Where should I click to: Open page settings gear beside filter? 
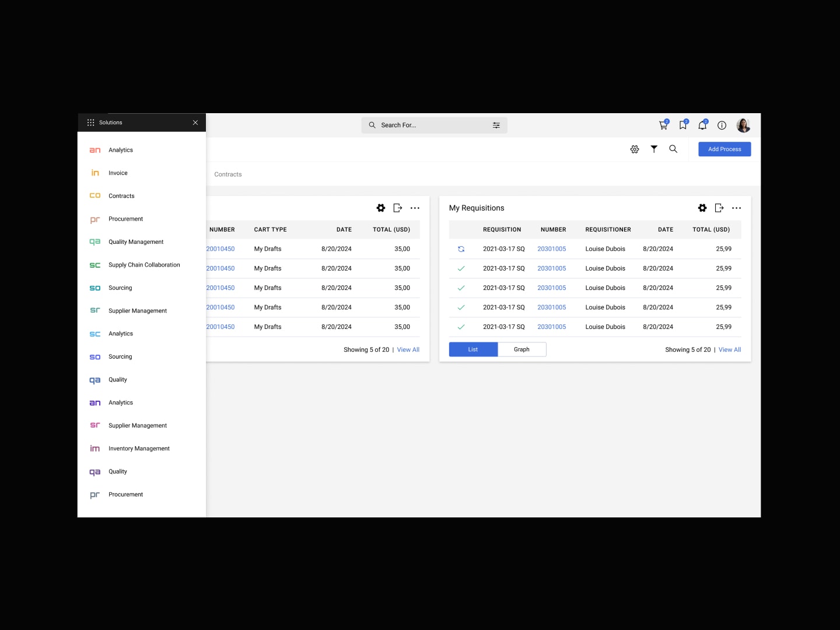(635, 149)
